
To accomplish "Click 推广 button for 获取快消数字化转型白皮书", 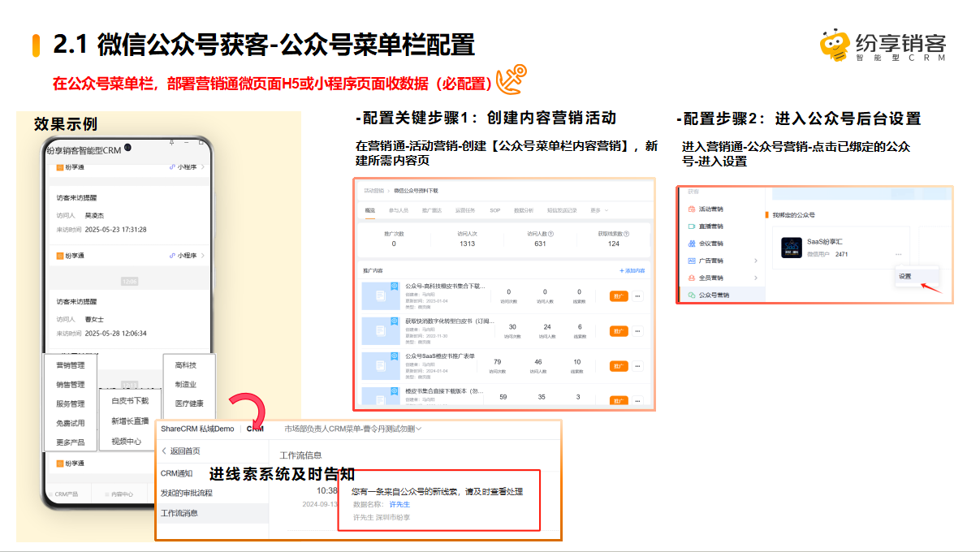I will coord(619,331).
